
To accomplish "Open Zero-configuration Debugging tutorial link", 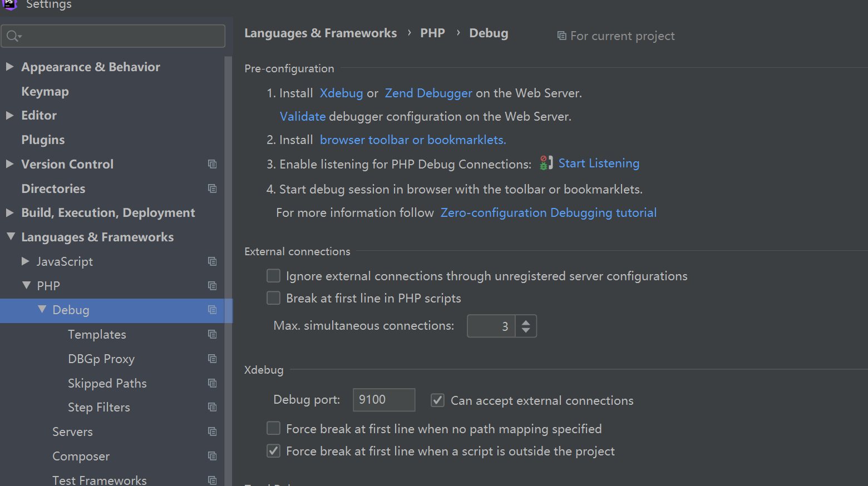I will (549, 212).
